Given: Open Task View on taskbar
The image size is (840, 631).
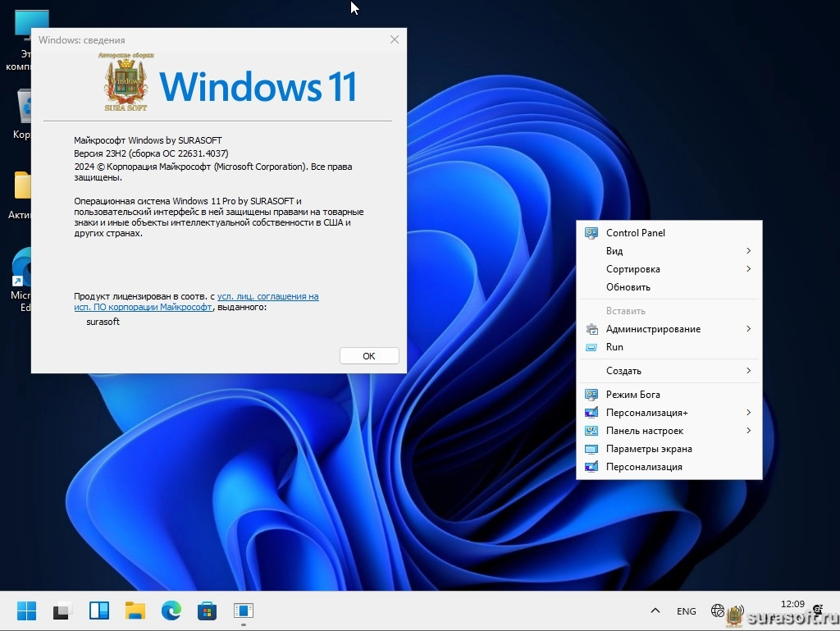Looking at the screenshot, I should [x=62, y=610].
